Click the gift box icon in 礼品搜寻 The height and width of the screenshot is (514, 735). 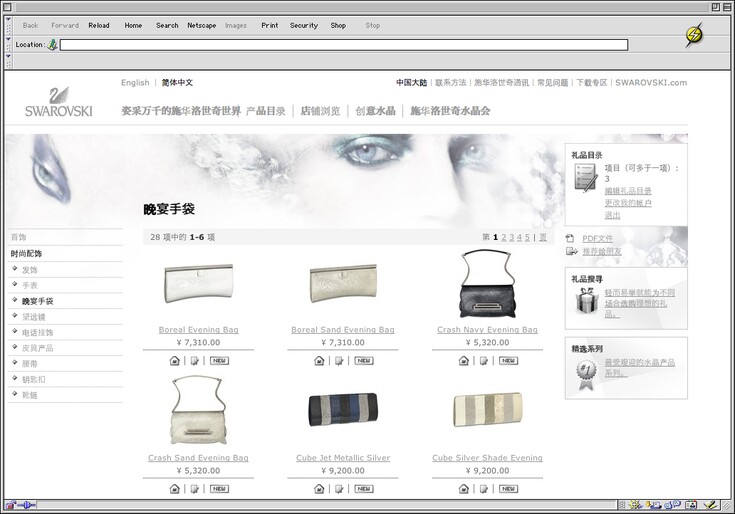click(x=586, y=301)
